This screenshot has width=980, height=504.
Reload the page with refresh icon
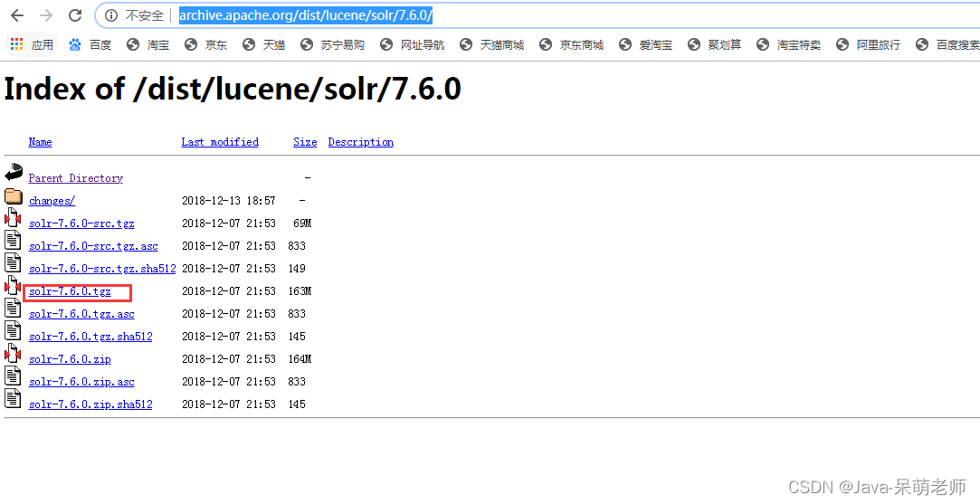pos(75,15)
